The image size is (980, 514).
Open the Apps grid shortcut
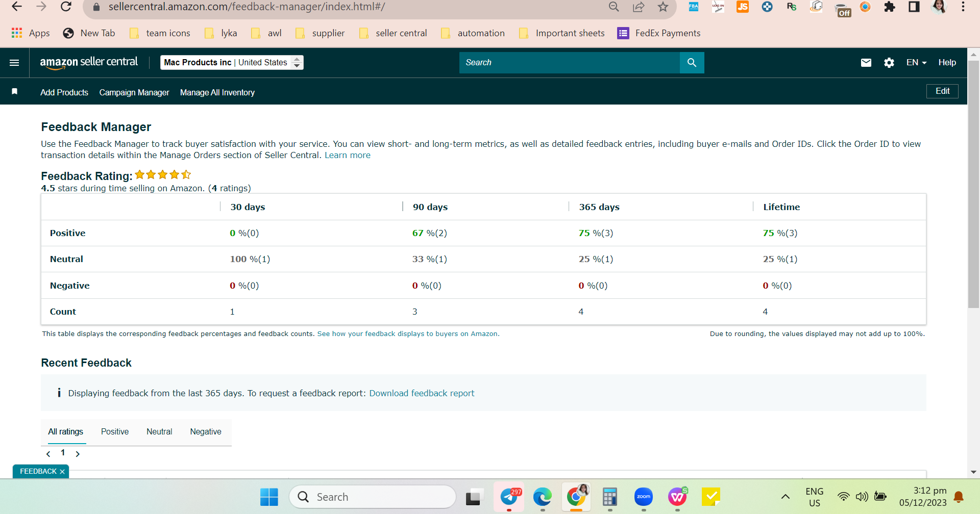pos(31,33)
